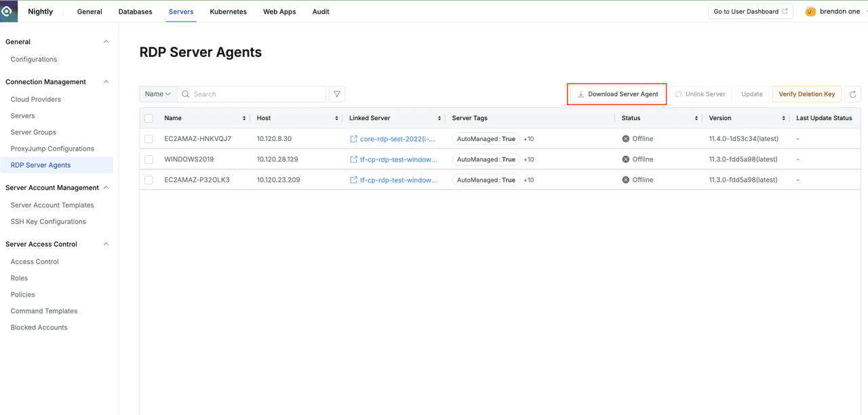Click the search magnifier icon

point(186,94)
